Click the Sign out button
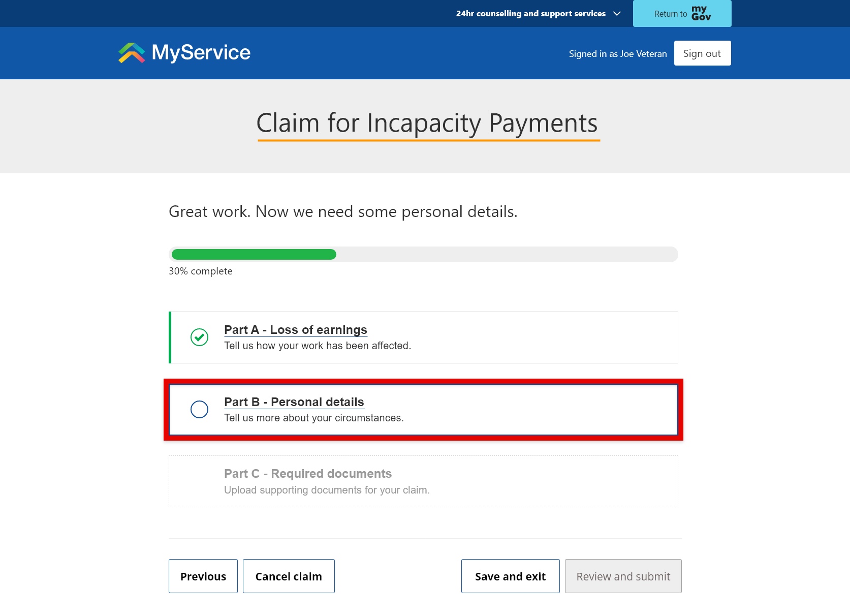 coord(702,53)
